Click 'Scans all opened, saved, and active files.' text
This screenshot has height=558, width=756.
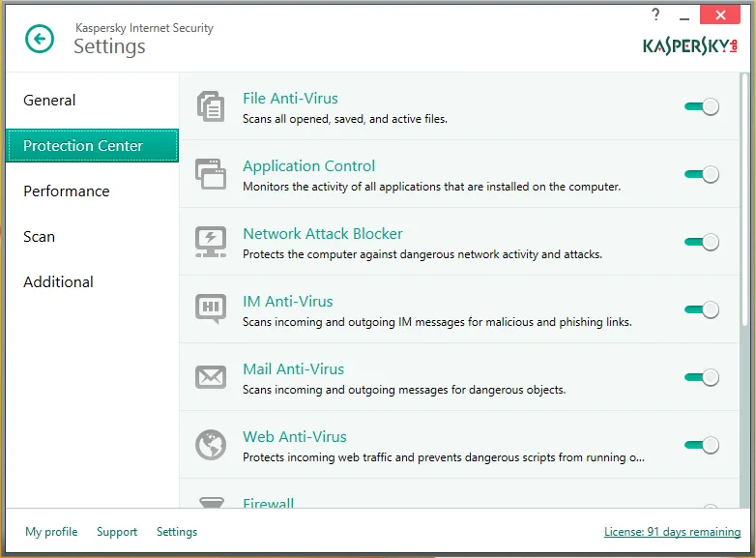pos(345,119)
